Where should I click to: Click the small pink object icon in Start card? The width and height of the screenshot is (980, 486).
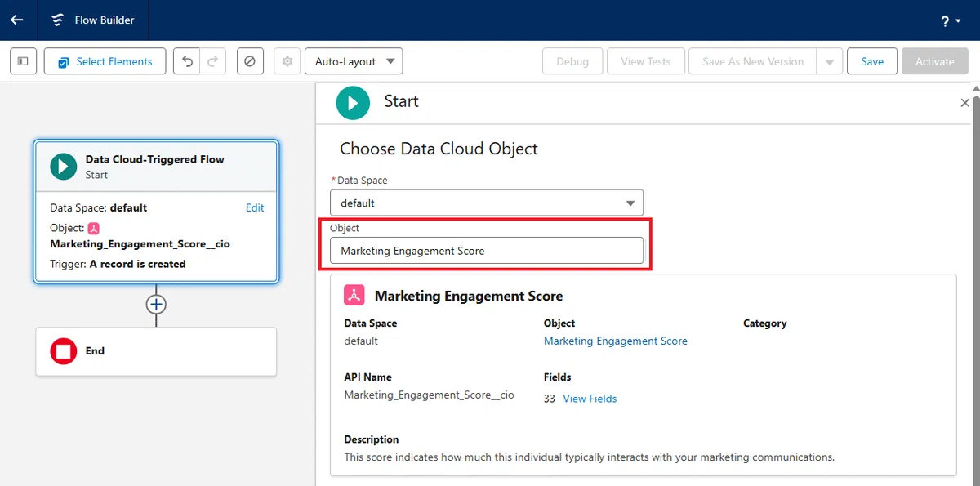[93, 229]
